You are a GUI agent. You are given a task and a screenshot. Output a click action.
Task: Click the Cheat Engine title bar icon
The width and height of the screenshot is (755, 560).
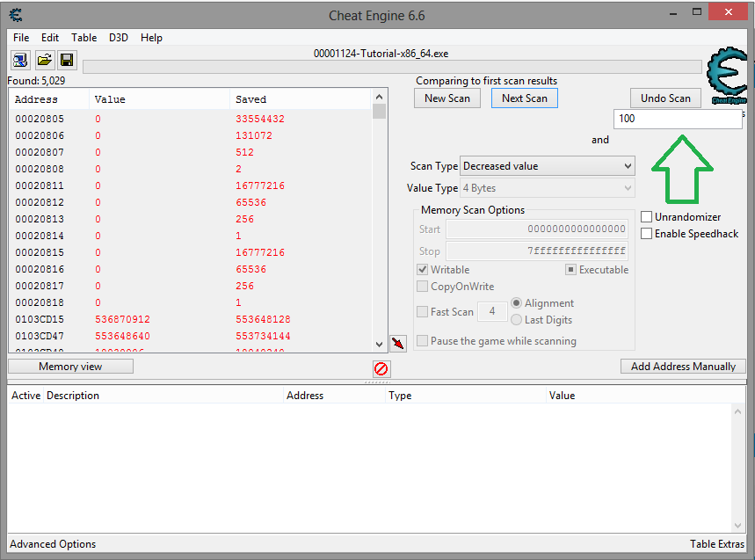16,15
